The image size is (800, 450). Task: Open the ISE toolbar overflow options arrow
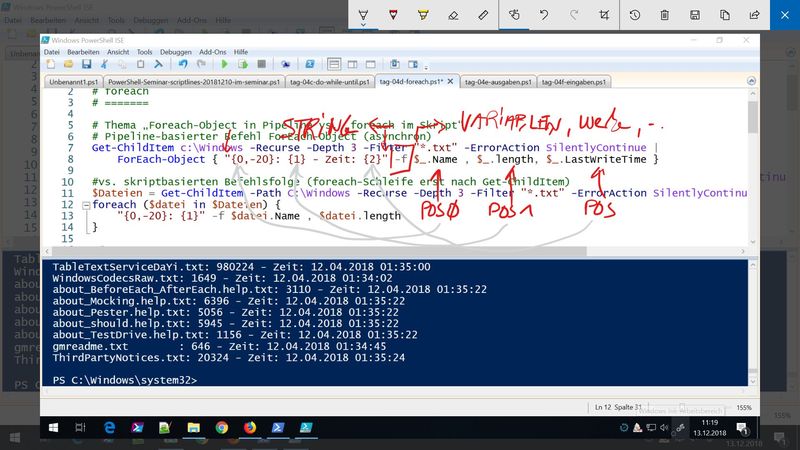pos(426,66)
